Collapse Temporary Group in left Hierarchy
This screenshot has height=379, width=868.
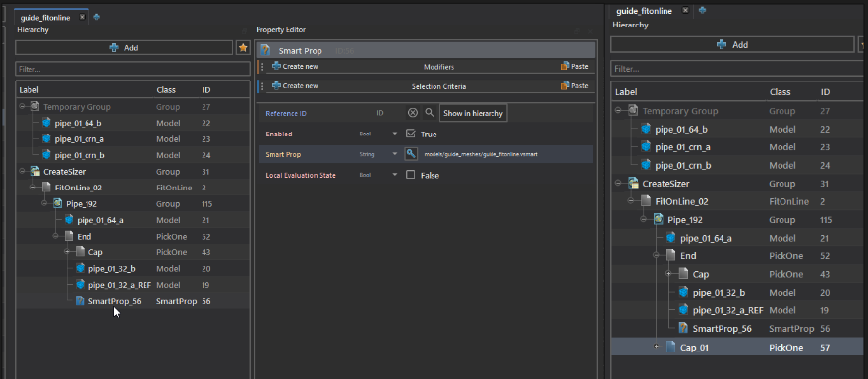(x=23, y=107)
